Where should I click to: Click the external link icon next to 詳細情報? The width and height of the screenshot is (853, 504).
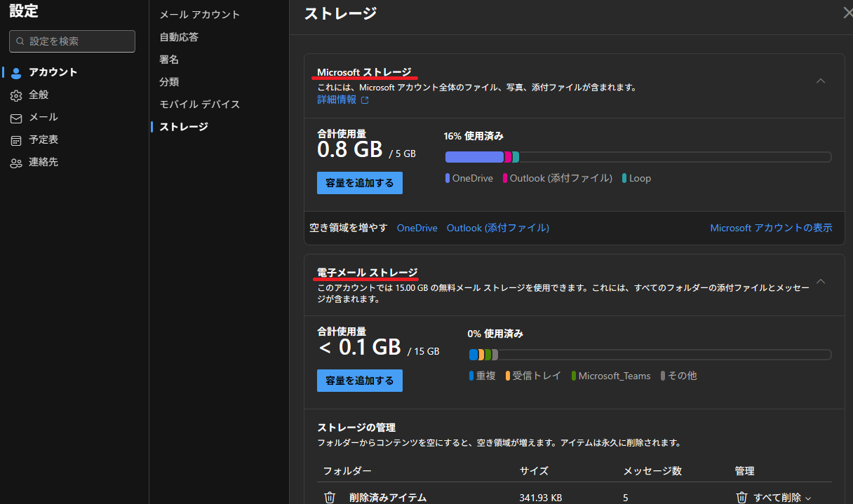[x=365, y=100]
